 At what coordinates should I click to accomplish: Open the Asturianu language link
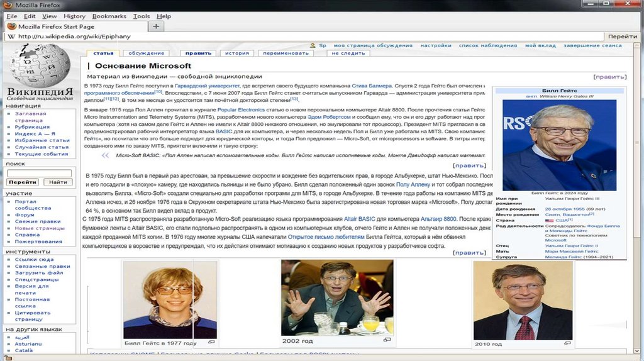pyautogui.click(x=28, y=344)
